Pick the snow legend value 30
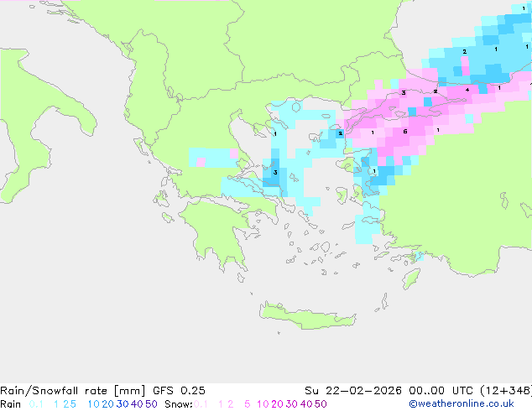This screenshot has height=411, width=532. coord(292,404)
